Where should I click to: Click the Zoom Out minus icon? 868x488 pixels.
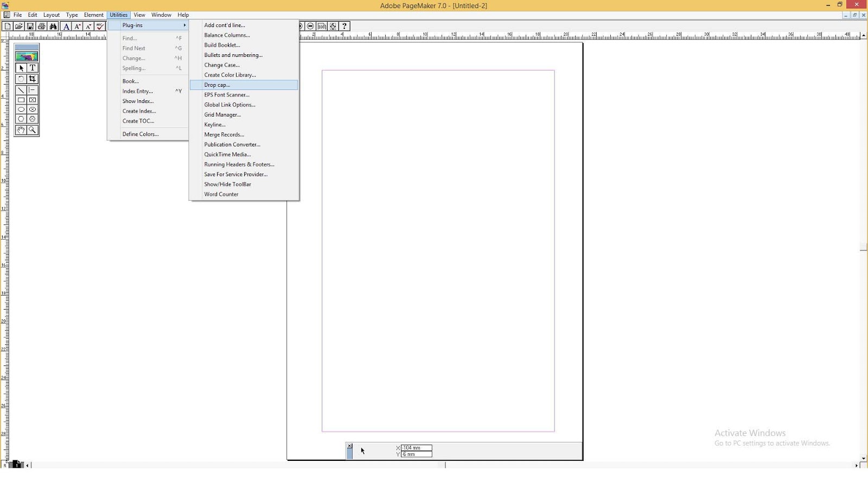pyautogui.click(x=310, y=26)
